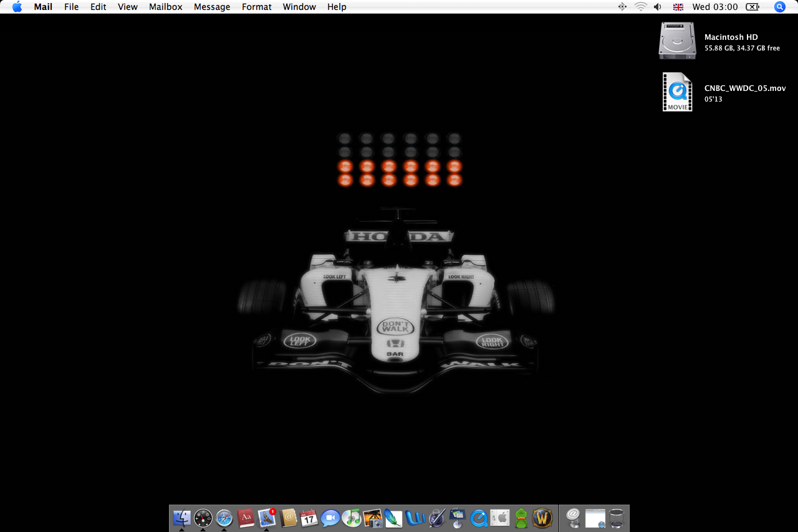This screenshot has height=532, width=798.
Task: Open Spotlight search
Action: click(x=780, y=7)
